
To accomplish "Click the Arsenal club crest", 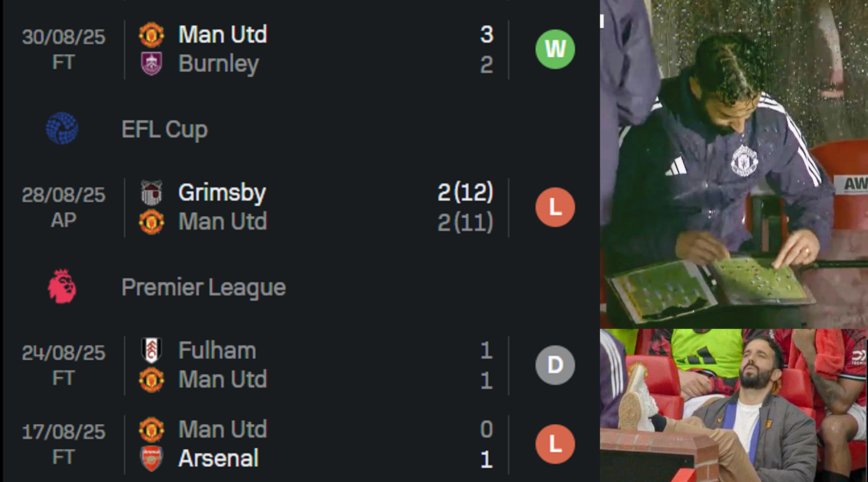I will 151,459.
